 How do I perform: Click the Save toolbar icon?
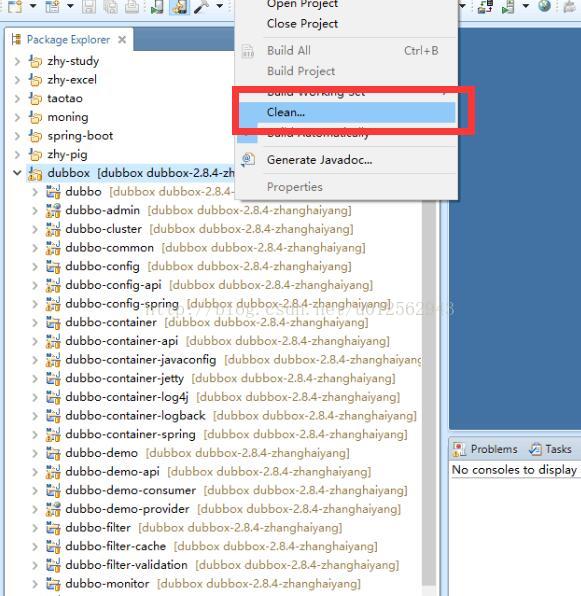89,6
